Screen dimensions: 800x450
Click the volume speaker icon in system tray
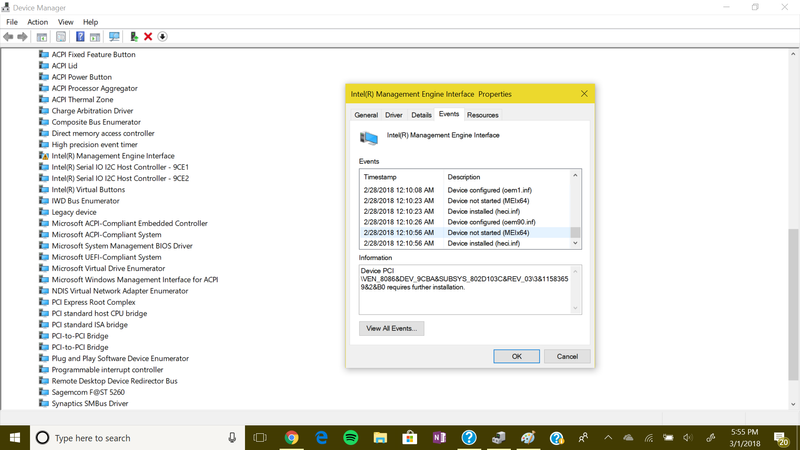click(x=688, y=438)
